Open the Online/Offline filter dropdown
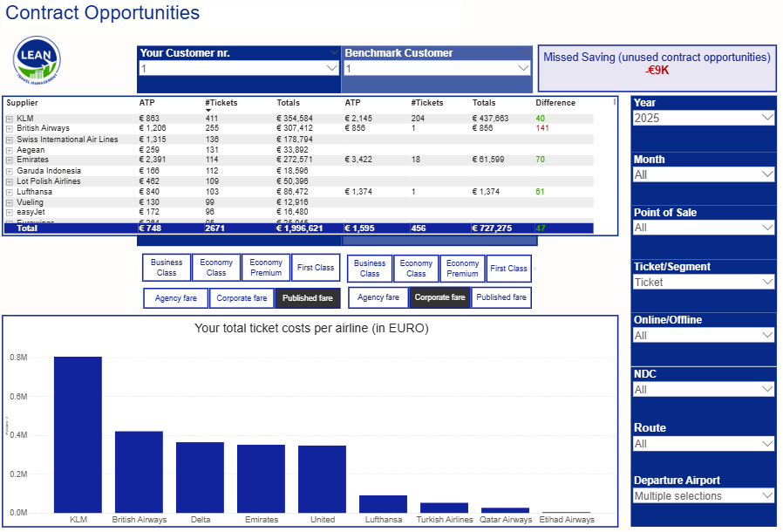 [x=703, y=335]
